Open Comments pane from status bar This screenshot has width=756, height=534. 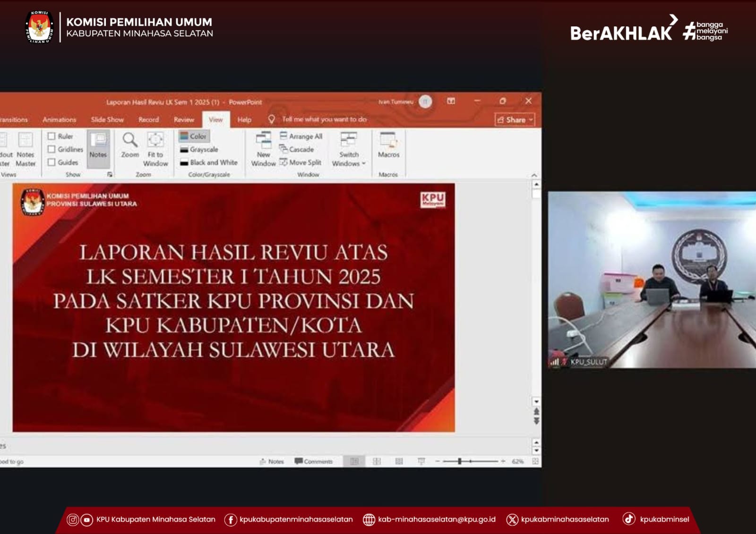(x=314, y=461)
